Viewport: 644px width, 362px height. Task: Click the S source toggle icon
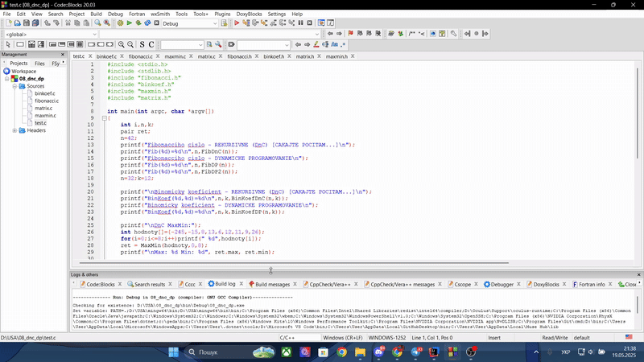point(142,44)
